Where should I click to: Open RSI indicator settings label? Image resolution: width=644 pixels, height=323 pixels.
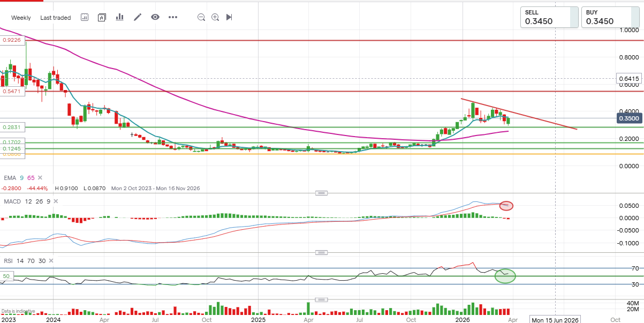(8, 261)
